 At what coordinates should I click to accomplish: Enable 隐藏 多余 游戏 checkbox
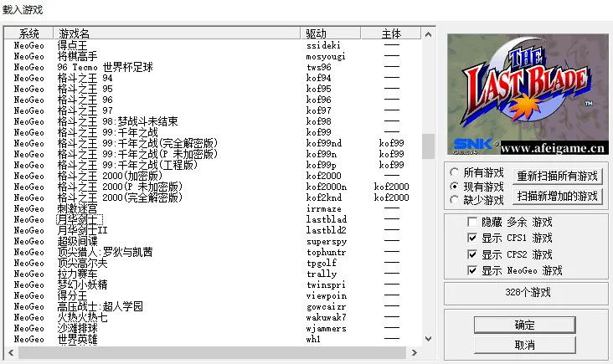[473, 223]
